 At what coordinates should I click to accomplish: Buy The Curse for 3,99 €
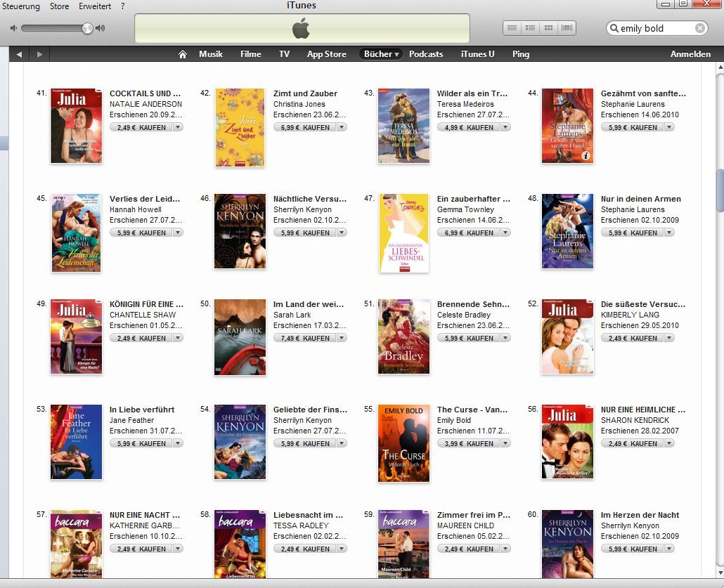[469, 443]
